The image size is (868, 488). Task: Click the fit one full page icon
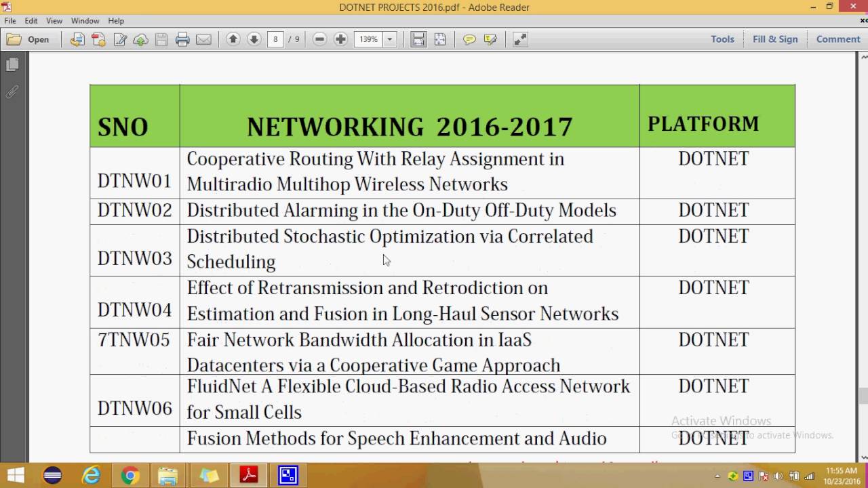439,39
